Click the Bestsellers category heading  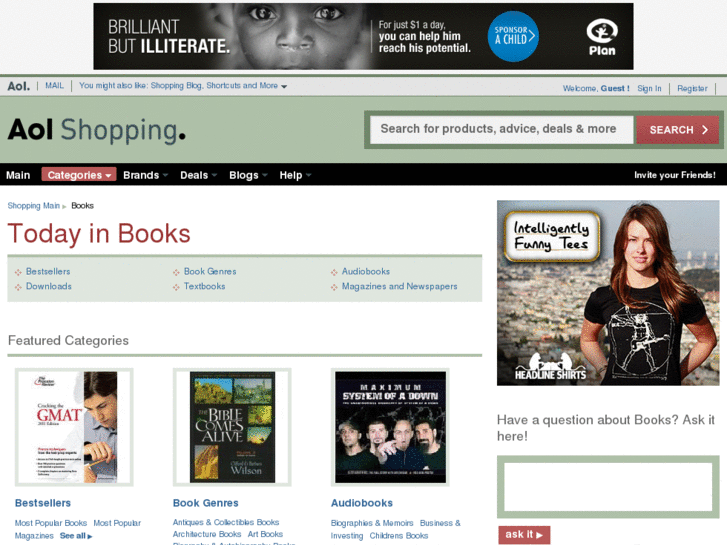tap(43, 503)
